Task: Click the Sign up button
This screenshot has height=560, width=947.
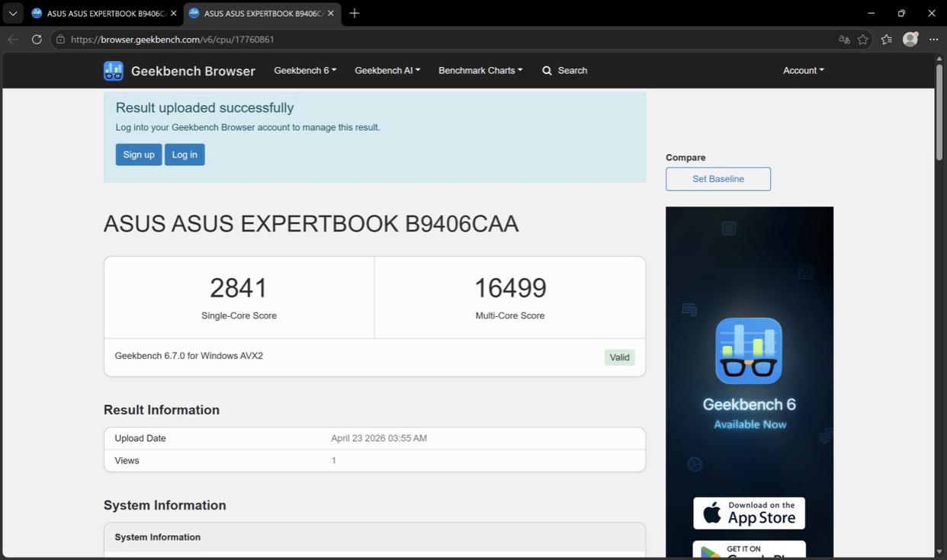Action: [x=139, y=155]
